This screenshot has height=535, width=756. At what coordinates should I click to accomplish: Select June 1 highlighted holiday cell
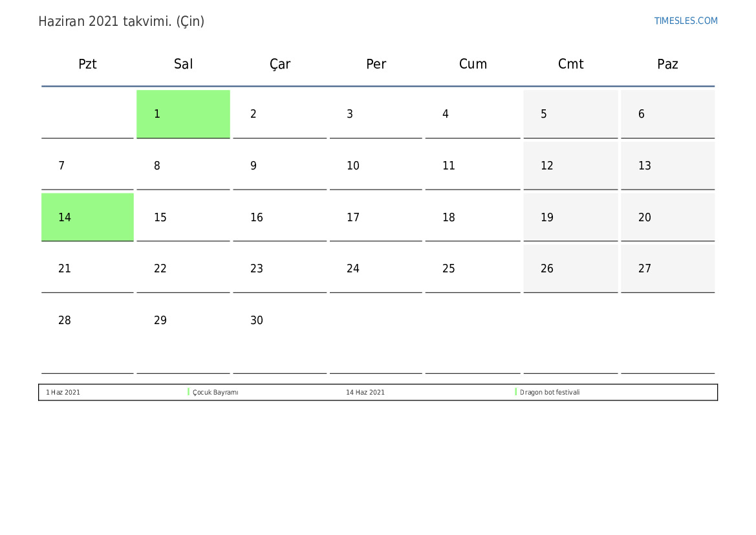tap(183, 114)
